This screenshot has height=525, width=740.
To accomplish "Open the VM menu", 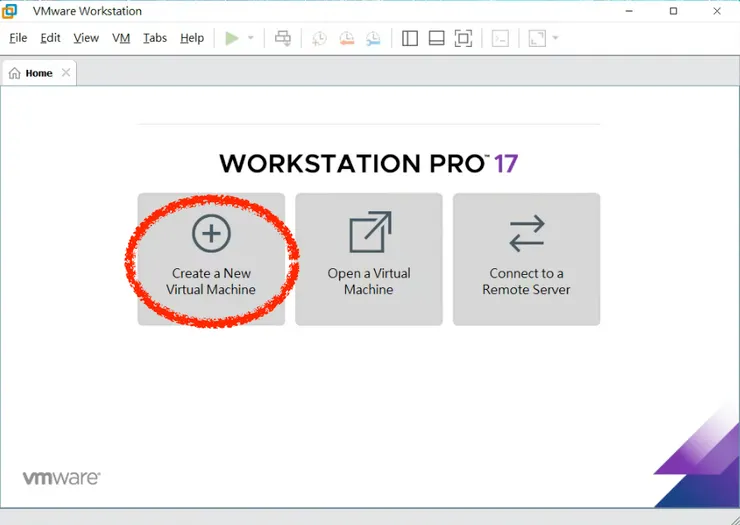I will click(121, 38).
